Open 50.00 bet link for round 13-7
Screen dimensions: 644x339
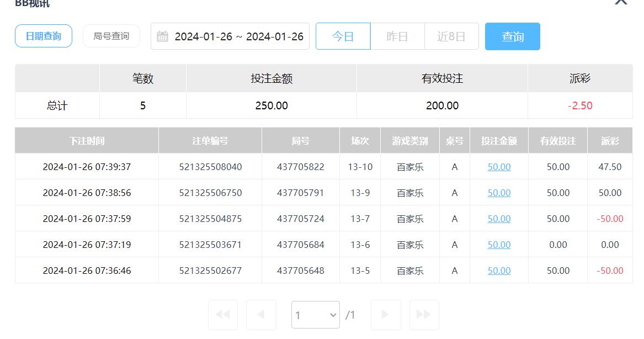tap(499, 219)
